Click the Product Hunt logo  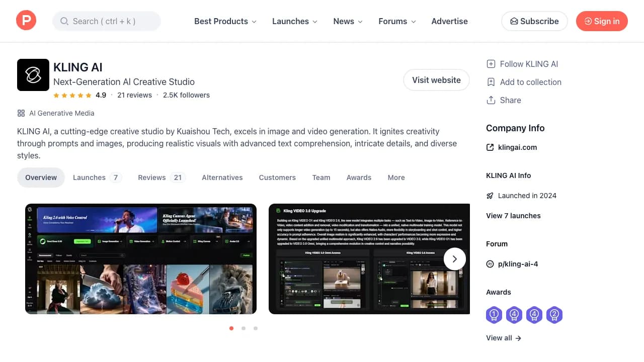[x=26, y=21]
